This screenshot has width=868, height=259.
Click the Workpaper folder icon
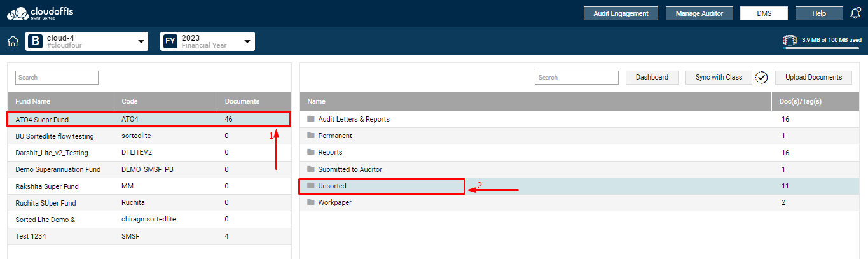(x=311, y=202)
